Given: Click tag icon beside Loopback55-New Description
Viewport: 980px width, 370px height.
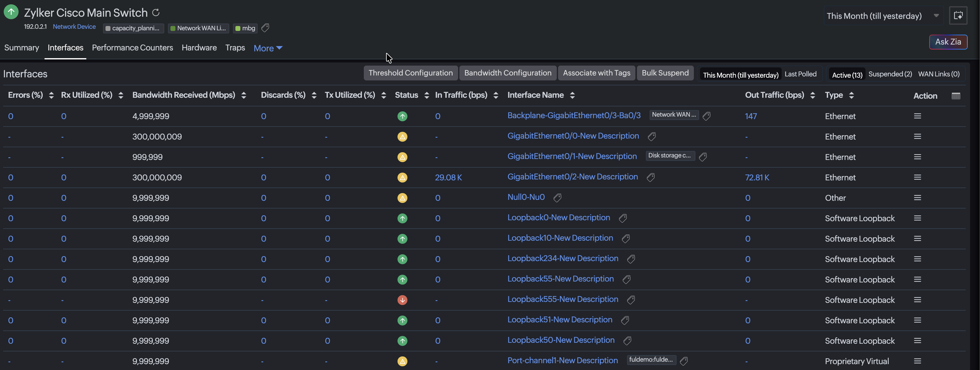Looking at the screenshot, I should click(627, 279).
